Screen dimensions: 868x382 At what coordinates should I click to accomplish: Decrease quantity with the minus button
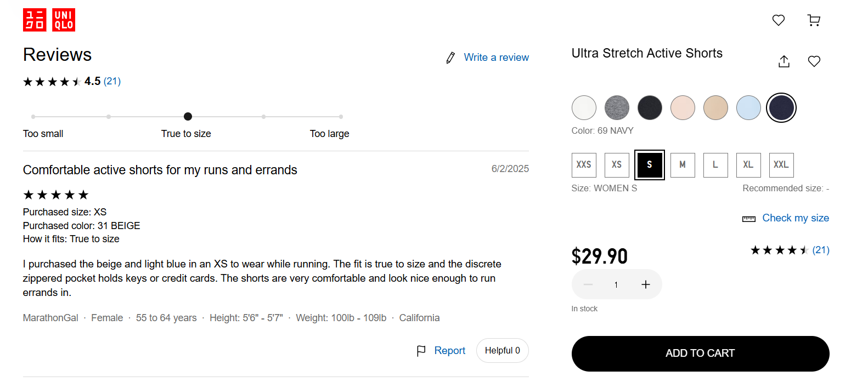(588, 284)
